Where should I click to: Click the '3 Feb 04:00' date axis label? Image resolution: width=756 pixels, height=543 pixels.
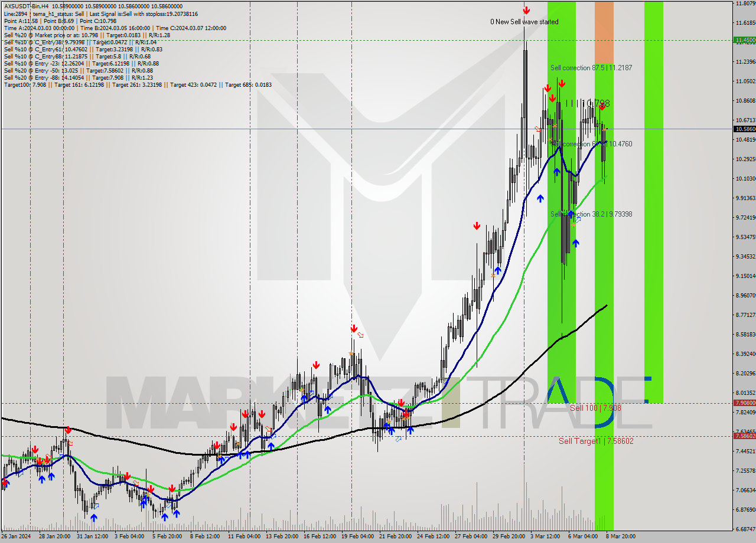(x=129, y=536)
